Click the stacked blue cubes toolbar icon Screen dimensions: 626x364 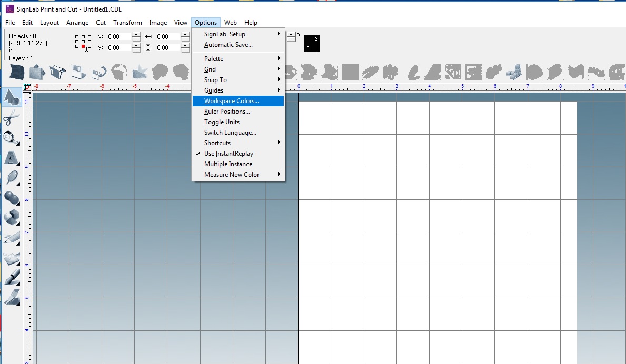pyautogui.click(x=514, y=73)
